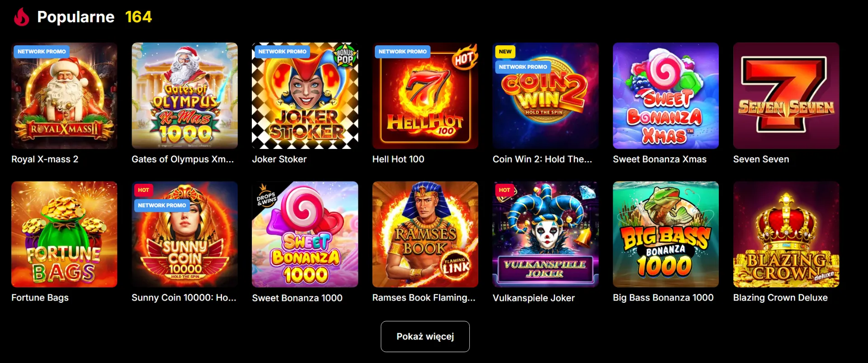The width and height of the screenshot is (868, 363).
Task: Select the Joker Stoker game tile
Action: (305, 96)
